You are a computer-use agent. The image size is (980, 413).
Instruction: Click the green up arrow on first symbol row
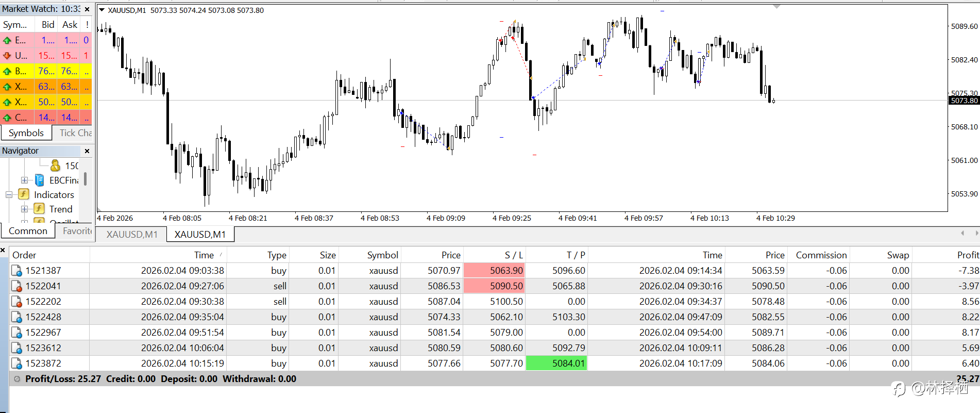(7, 40)
